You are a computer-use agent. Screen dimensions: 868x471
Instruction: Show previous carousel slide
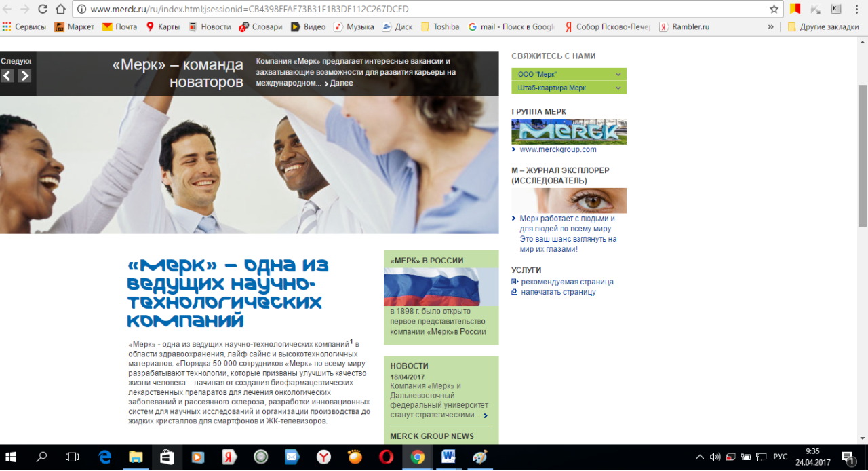click(7, 75)
